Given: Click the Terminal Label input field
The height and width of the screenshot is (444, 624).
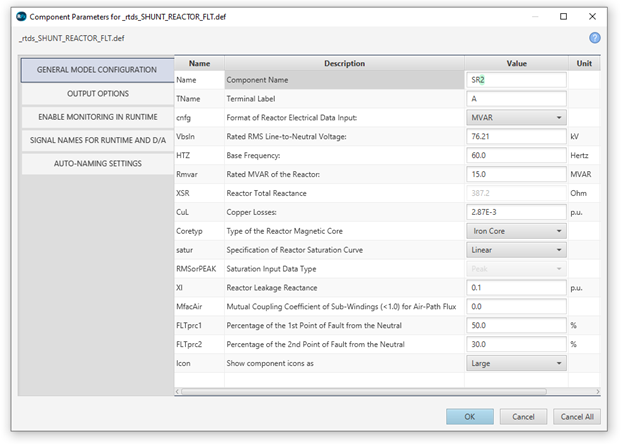Looking at the screenshot, I should [x=517, y=98].
